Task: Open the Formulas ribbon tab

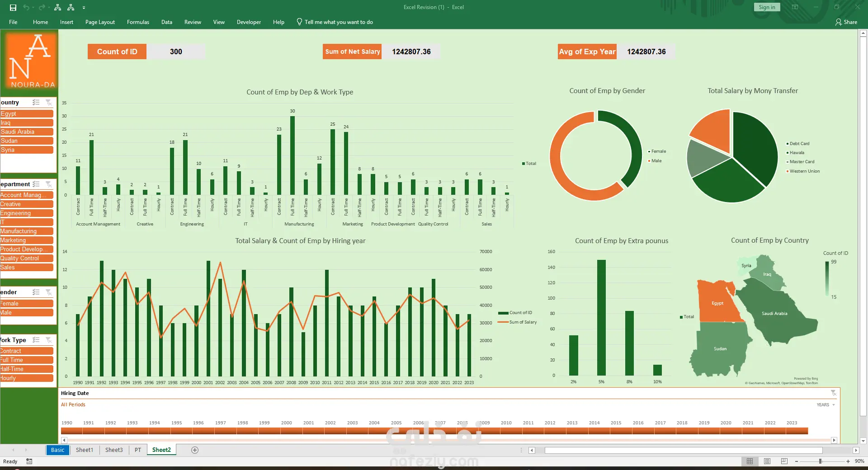Action: [x=138, y=22]
